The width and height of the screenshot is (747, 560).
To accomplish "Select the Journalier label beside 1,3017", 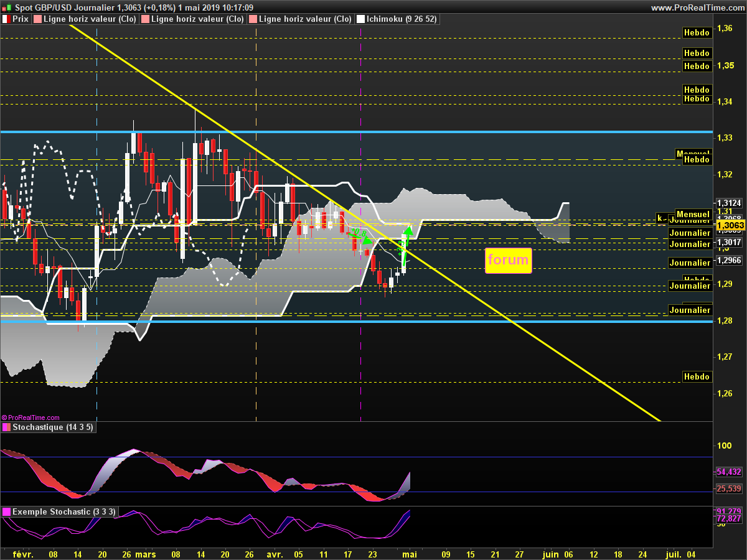I will coord(690,245).
